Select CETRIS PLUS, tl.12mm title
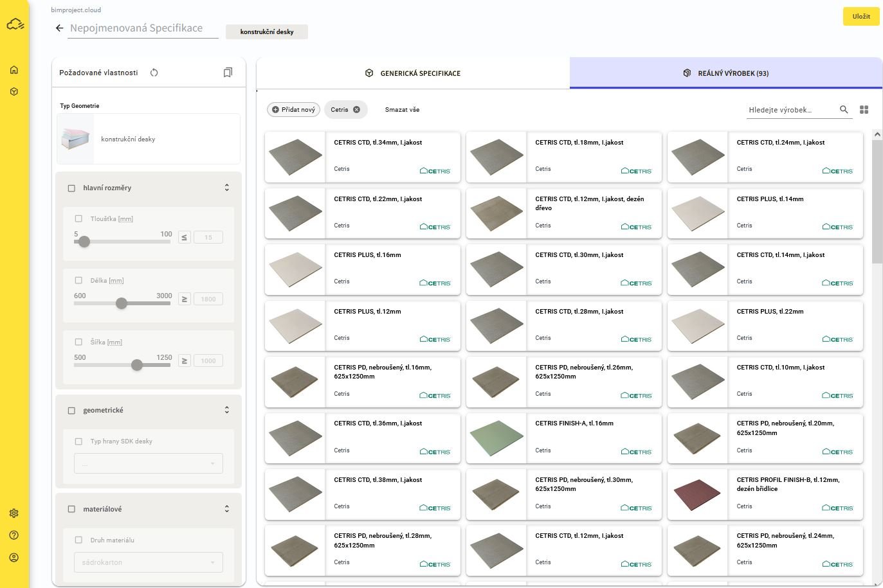This screenshot has height=588, width=883. pyautogui.click(x=367, y=312)
